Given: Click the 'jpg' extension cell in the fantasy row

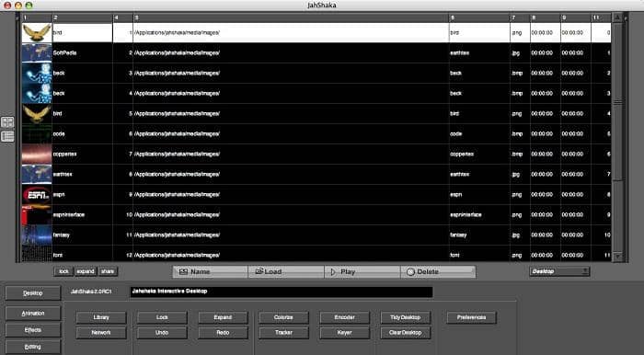Looking at the screenshot, I should 520,235.
